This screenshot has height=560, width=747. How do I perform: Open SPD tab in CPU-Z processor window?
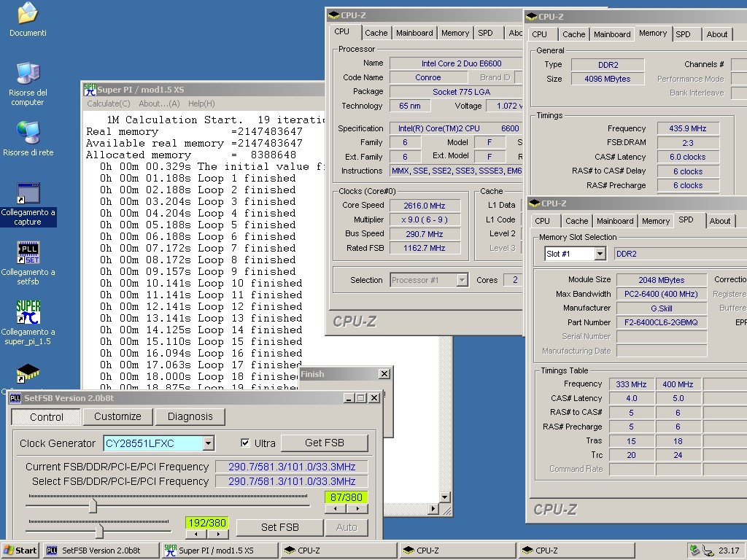tap(485, 33)
